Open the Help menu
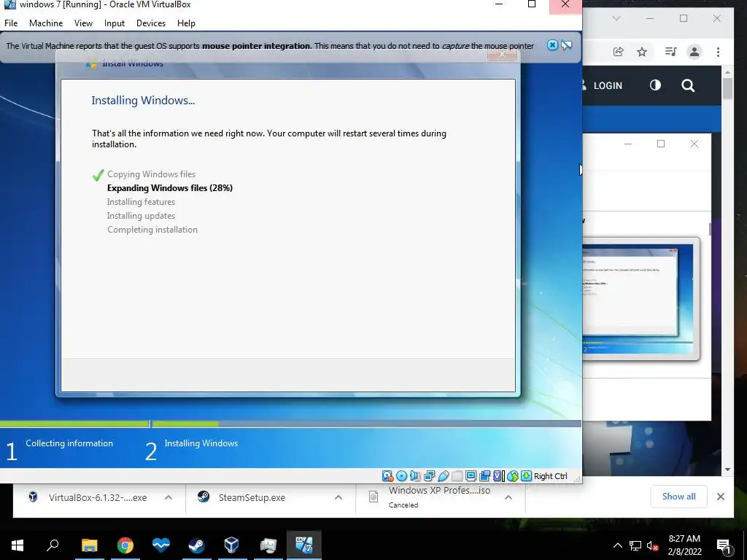The height and width of the screenshot is (560, 747). pyautogui.click(x=186, y=23)
